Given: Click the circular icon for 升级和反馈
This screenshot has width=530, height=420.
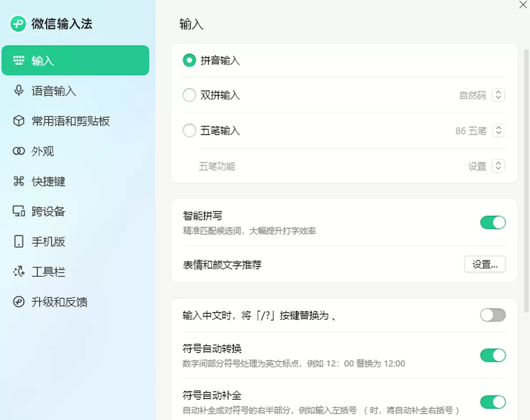Looking at the screenshot, I should 19,302.
